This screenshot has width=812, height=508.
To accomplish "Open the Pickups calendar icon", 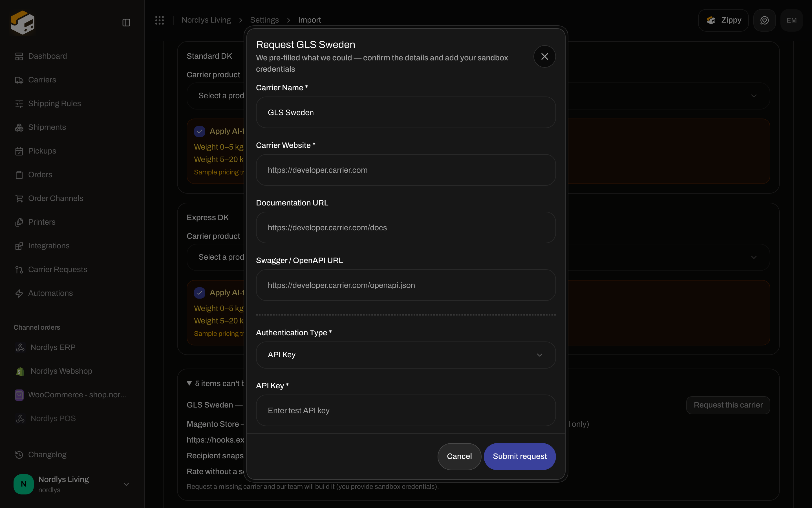I will 19,151.
